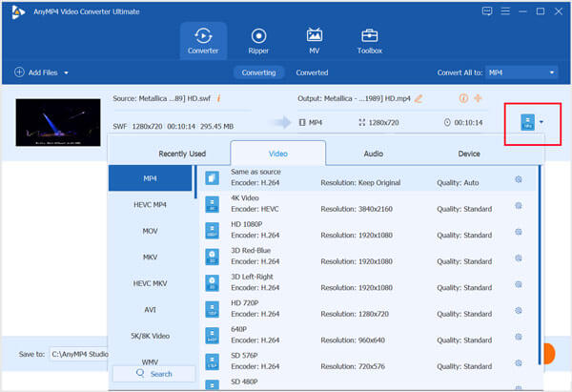Click the 3D Left-Right preset icon
This screenshot has height=392, width=572.
[212, 283]
